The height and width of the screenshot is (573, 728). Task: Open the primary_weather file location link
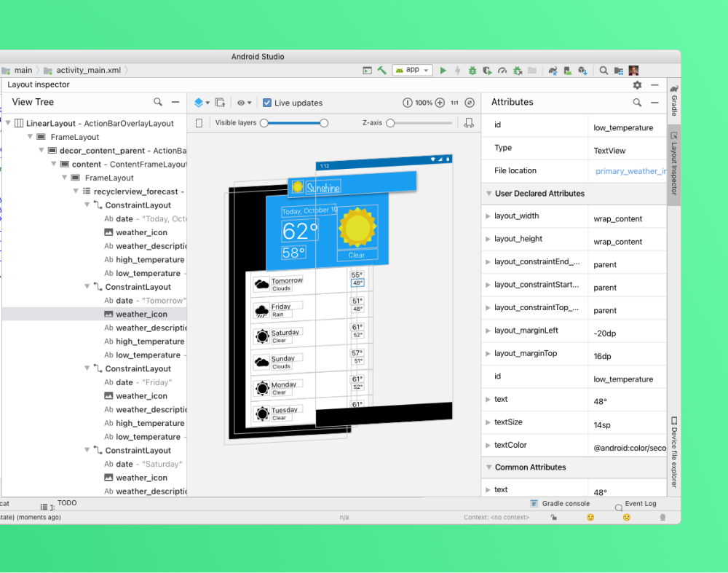pos(630,172)
